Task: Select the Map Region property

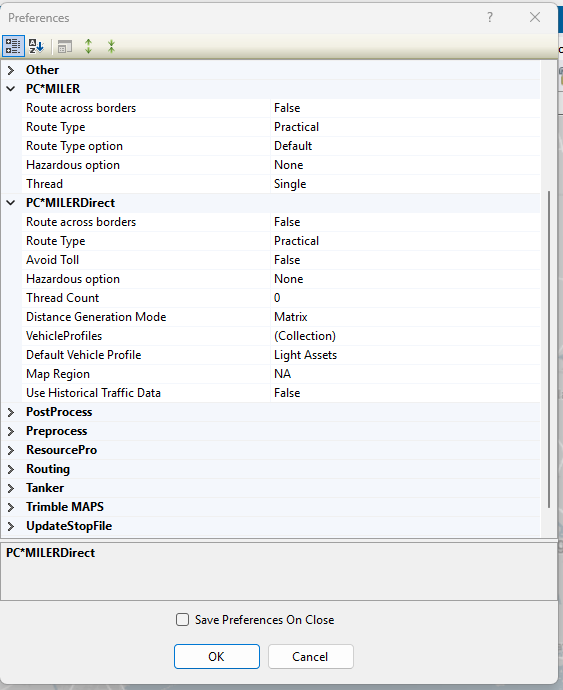Action: pyautogui.click(x=281, y=374)
